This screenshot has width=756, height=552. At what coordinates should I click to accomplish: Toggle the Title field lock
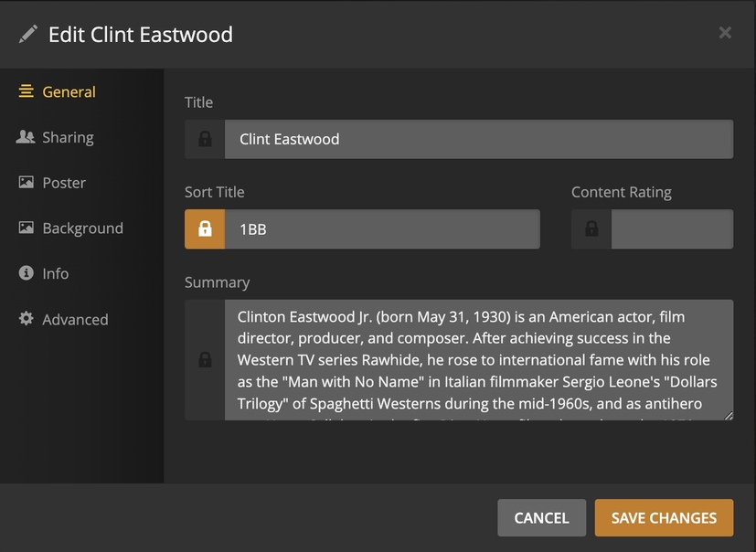tap(205, 139)
